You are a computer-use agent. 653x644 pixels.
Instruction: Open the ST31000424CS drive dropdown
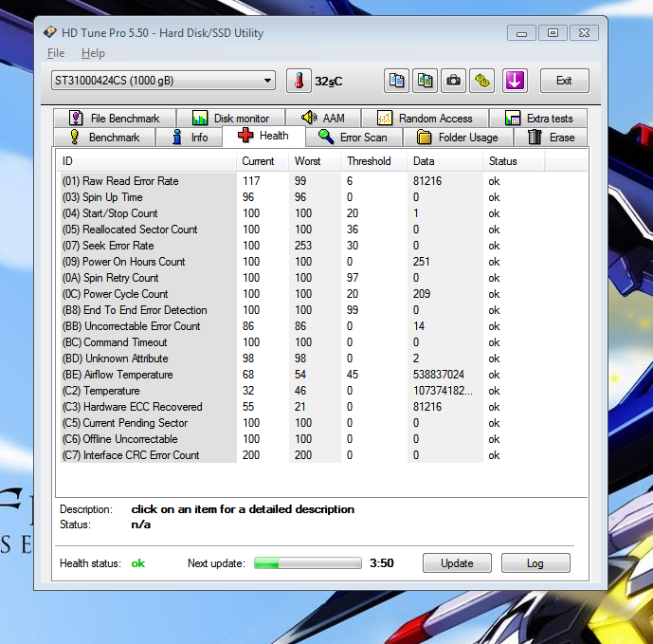163,81
